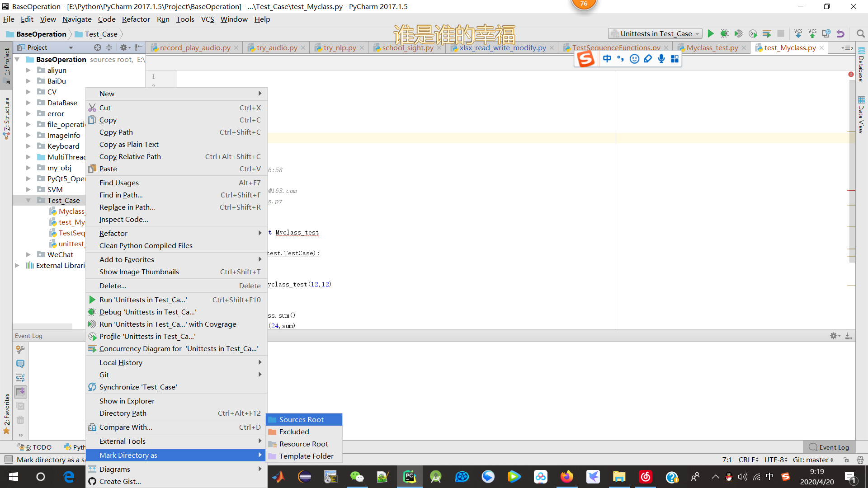Click the Run with Coverage toolbar icon
The width and height of the screenshot is (868, 488).
tap(738, 34)
